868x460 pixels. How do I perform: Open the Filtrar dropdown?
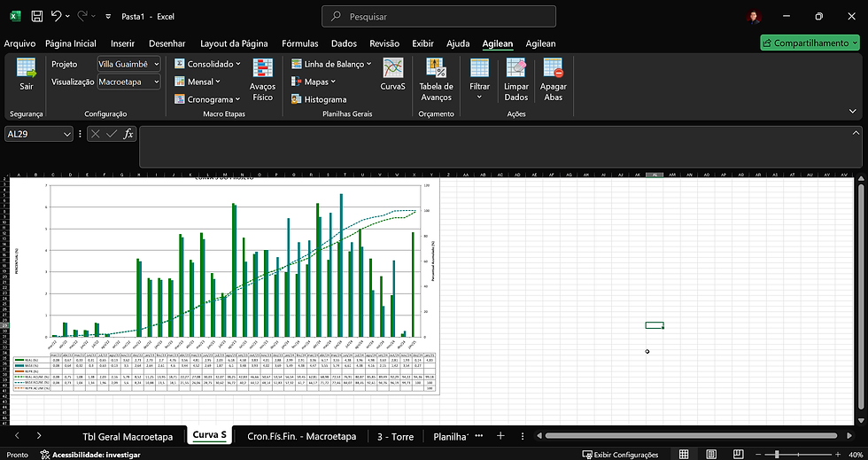(479, 80)
